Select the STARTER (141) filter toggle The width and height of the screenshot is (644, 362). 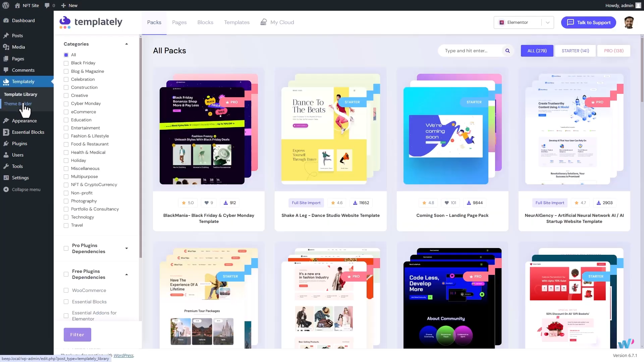click(575, 51)
